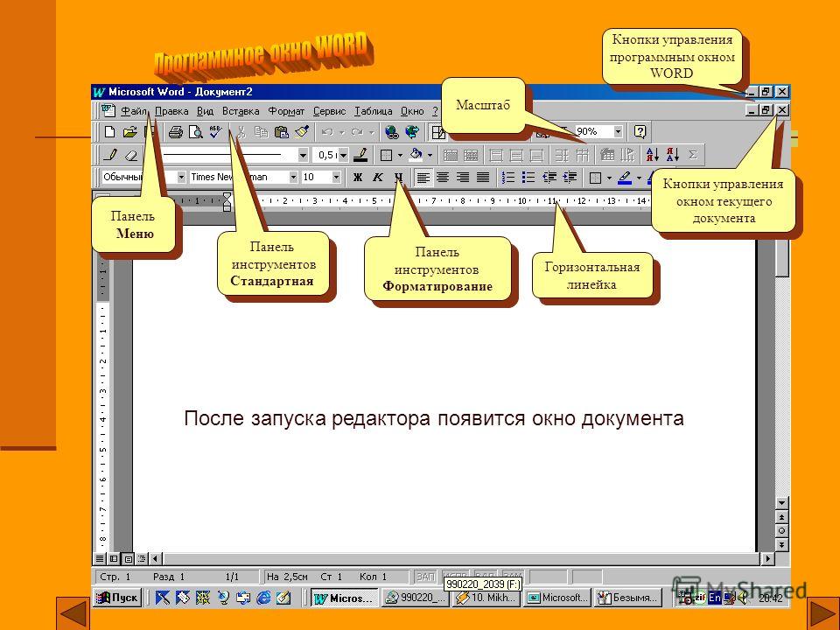Sort descending with the Я-А arrow

click(x=673, y=155)
